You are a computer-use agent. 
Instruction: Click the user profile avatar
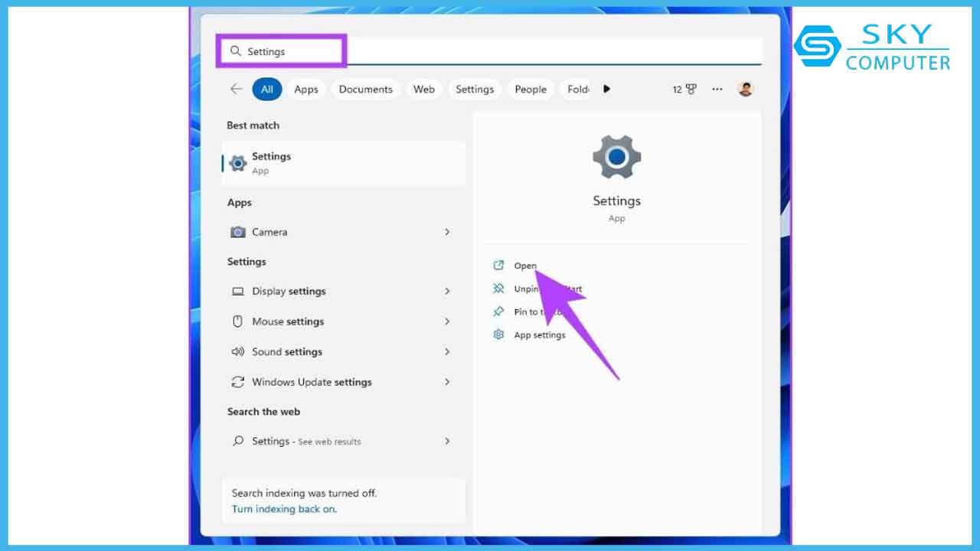tap(746, 89)
